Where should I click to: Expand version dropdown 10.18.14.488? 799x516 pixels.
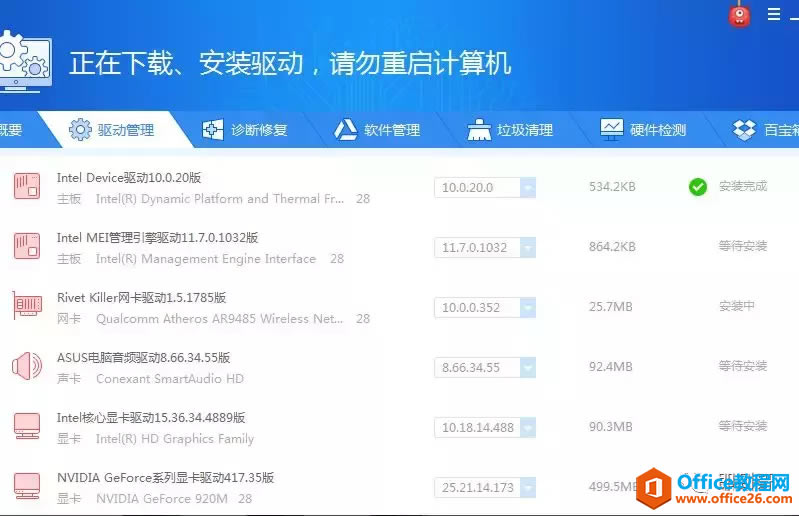pyautogui.click(x=528, y=427)
